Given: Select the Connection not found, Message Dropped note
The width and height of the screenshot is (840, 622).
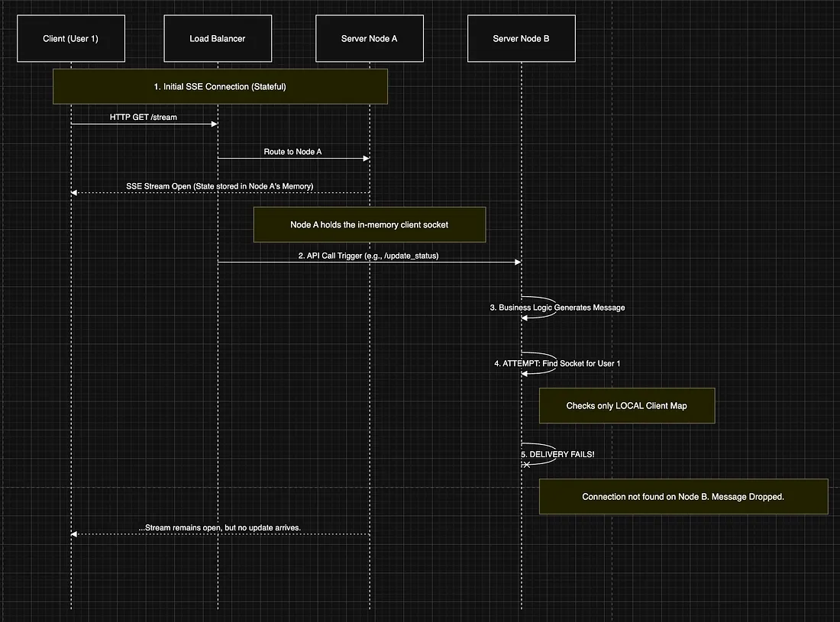Looking at the screenshot, I should 683,496.
